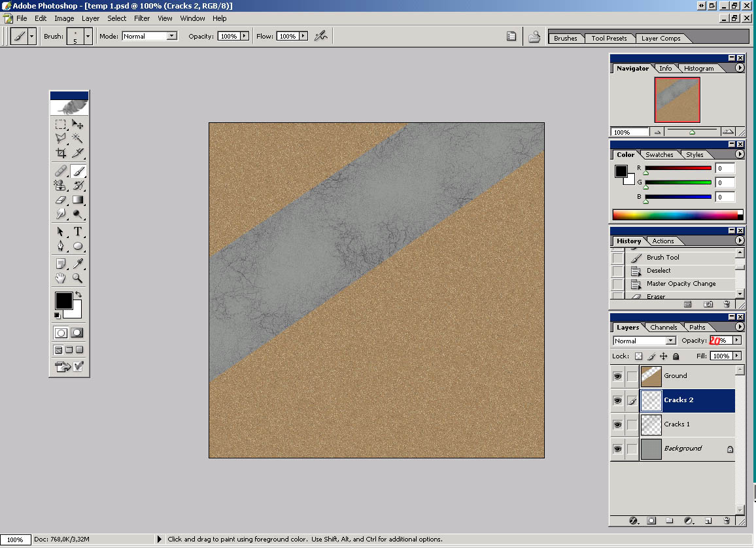Select the Eraser tool in toolbox
The height and width of the screenshot is (548, 756).
click(61, 200)
